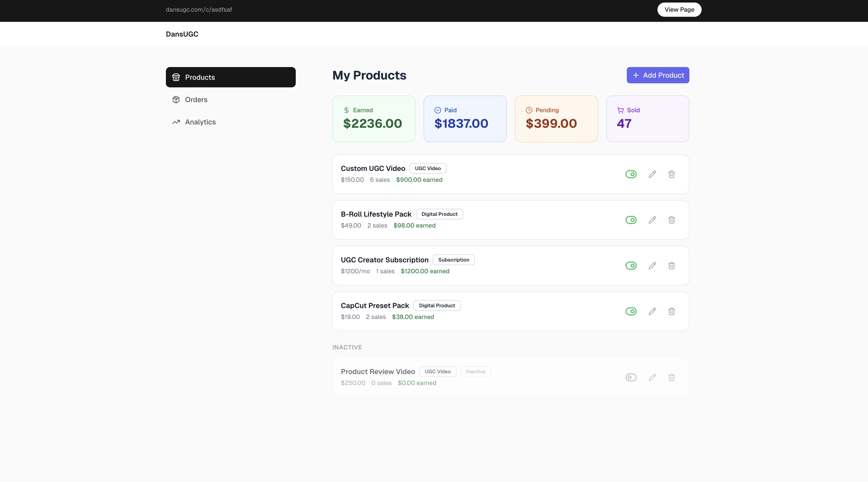Click the edit pencil for UGC Creator Subscription

[652, 265]
